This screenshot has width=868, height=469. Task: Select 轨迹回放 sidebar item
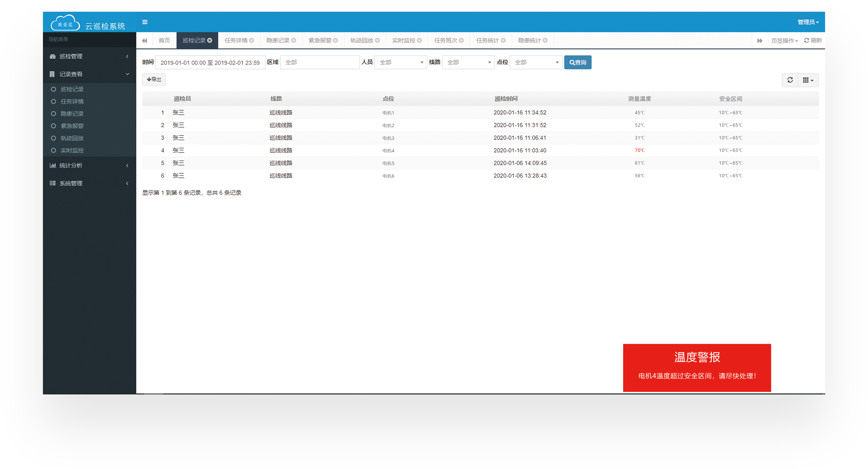(72, 138)
